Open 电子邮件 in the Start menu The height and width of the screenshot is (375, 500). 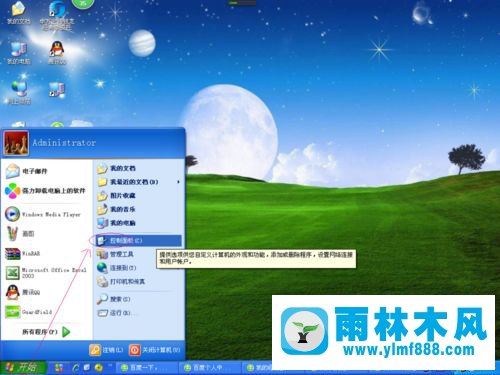tap(27, 171)
